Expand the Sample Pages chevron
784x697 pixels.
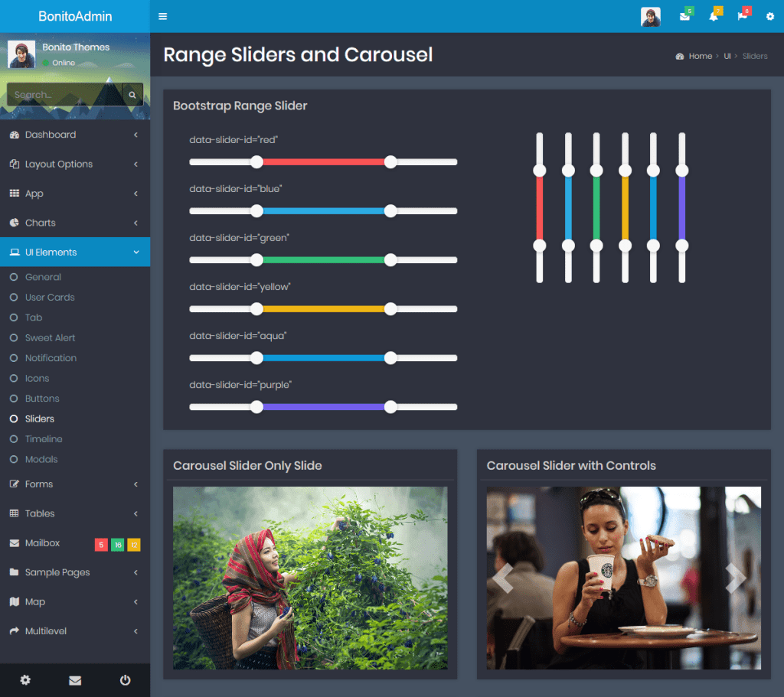[136, 572]
